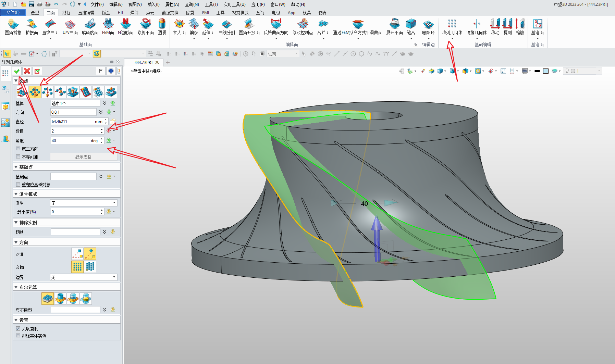Click the 文件(F) ribbon button
The height and width of the screenshot is (364, 615).
[x=13, y=12]
